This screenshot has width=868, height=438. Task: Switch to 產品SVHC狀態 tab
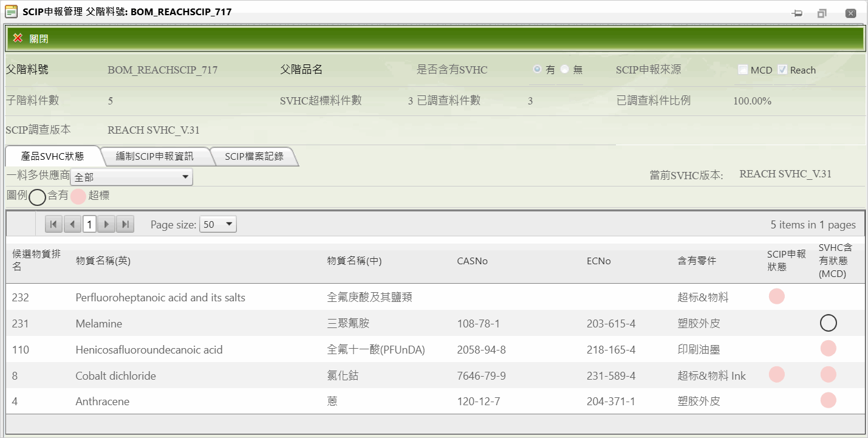52,156
